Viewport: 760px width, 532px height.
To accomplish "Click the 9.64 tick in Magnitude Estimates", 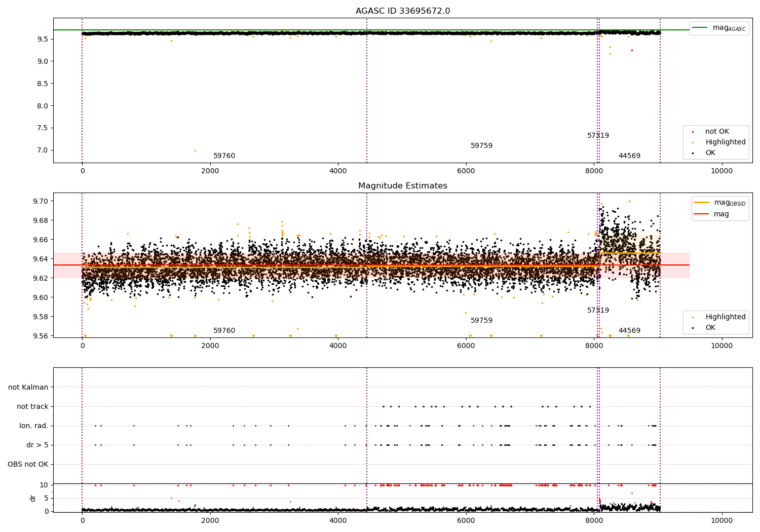I will [x=41, y=259].
